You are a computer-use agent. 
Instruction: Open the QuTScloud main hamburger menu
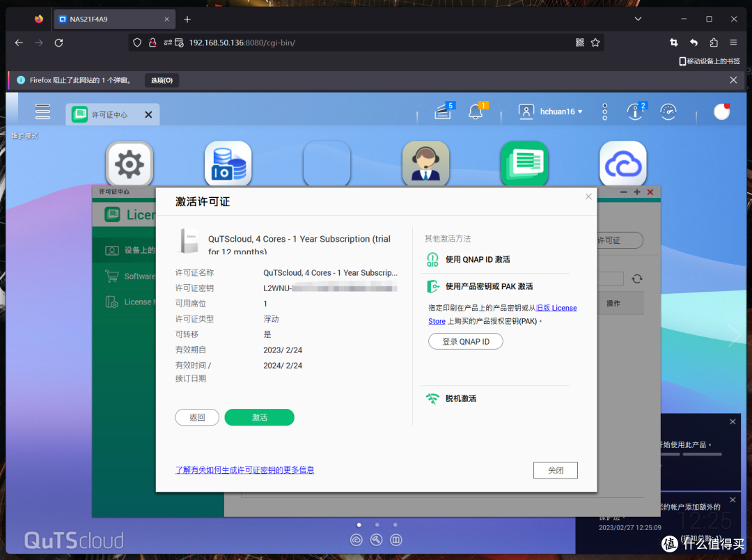(42, 111)
